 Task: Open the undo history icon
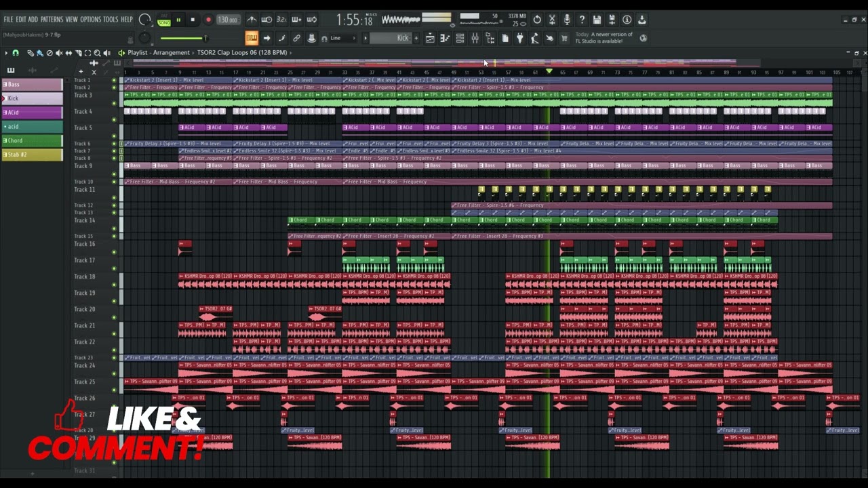537,20
